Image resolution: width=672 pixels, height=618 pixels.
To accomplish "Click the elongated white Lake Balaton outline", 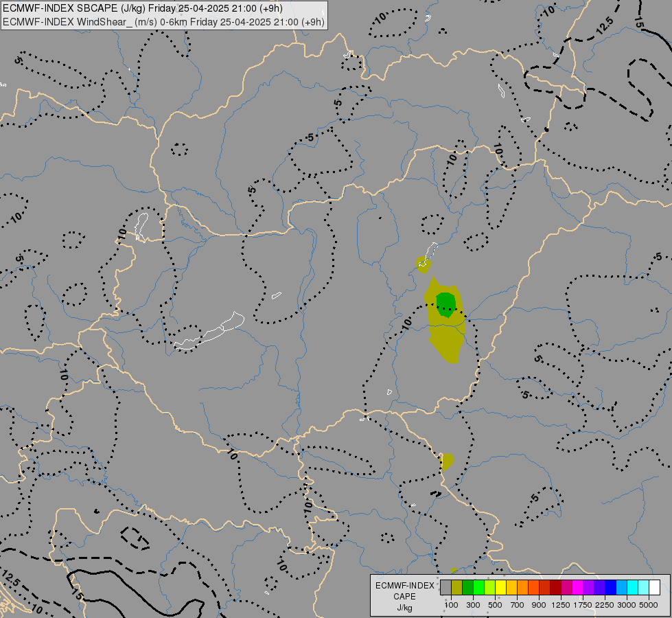I will tap(209, 331).
